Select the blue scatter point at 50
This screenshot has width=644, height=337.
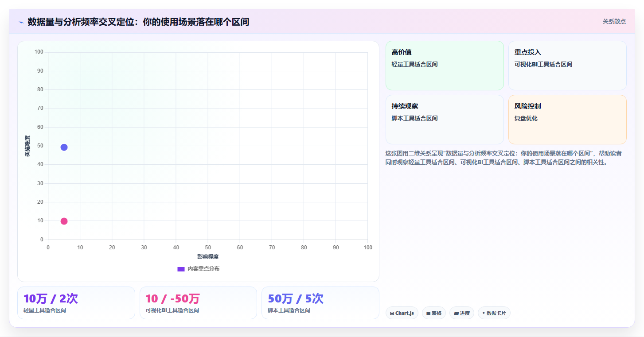tap(64, 147)
